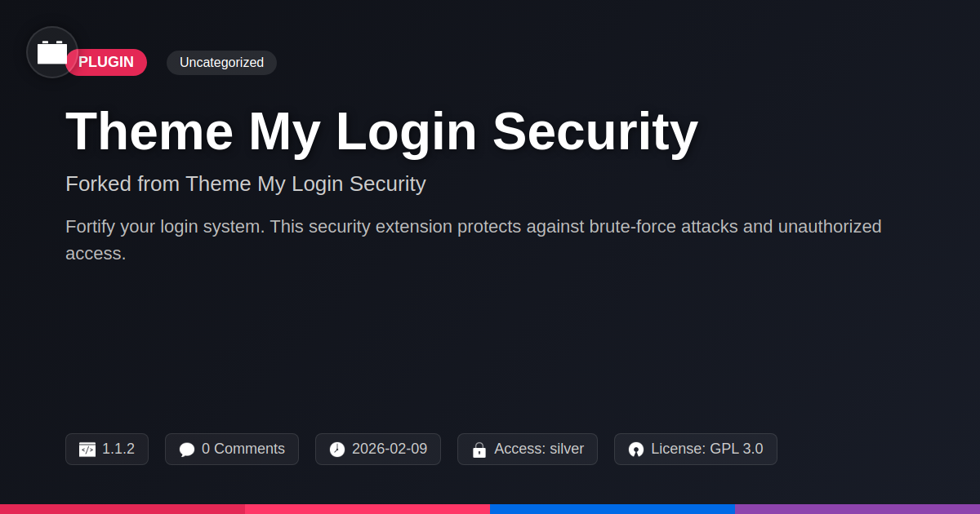Open the Uncategorized category tag
This screenshot has height=514, width=980.
click(221, 63)
